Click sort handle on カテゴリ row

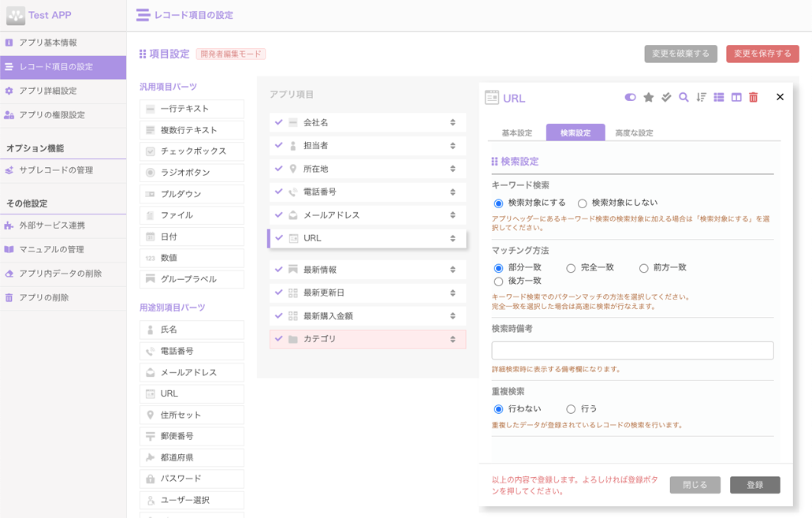453,339
